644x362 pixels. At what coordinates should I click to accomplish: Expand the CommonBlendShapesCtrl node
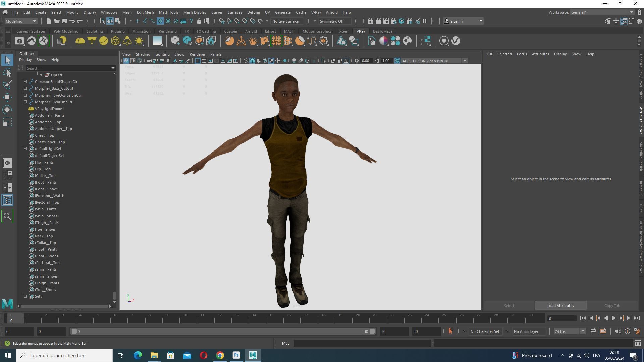[25, 82]
